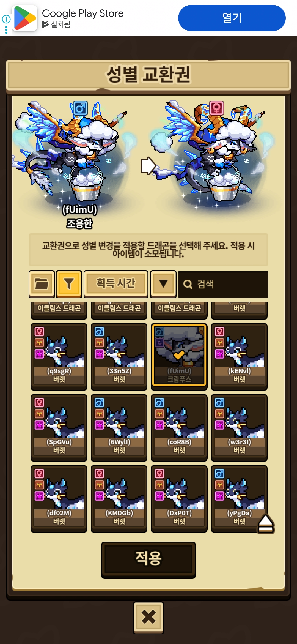Focus the 검색 search field
This screenshot has height=644, width=297.
click(223, 284)
